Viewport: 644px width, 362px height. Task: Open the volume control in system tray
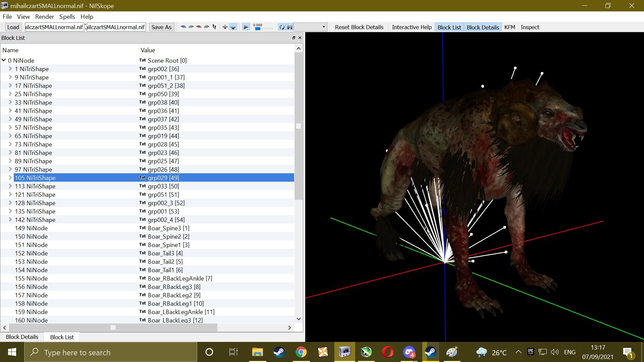coord(555,352)
